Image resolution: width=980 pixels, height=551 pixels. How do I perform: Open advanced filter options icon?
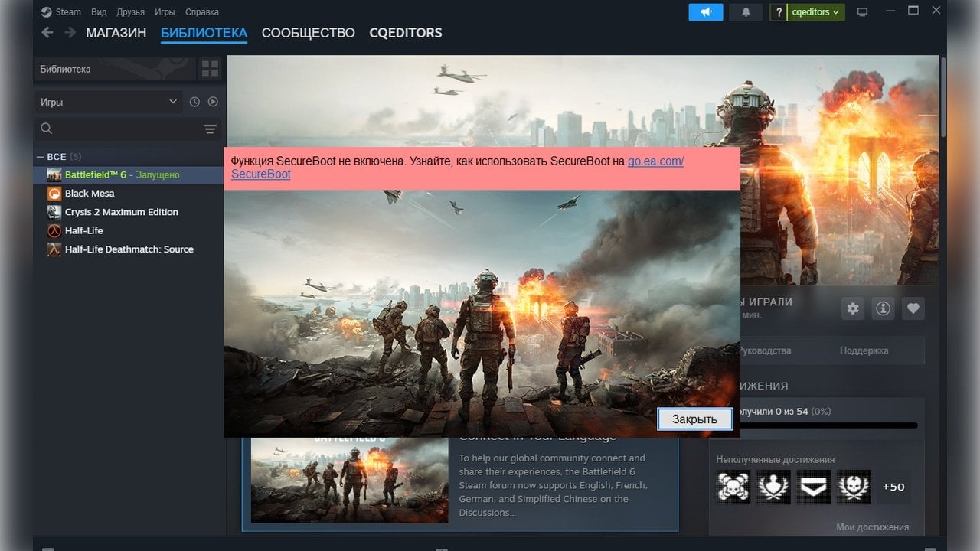tap(210, 129)
